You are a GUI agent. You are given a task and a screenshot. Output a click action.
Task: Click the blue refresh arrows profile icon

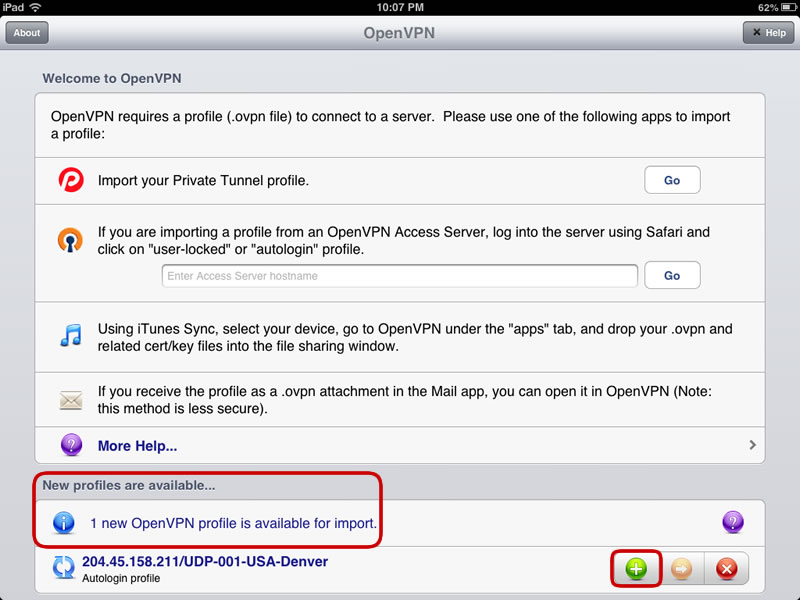coord(64,567)
